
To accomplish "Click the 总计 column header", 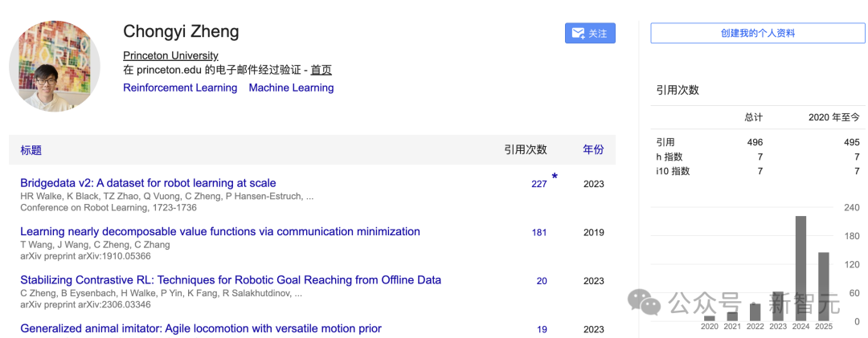I will [x=753, y=117].
